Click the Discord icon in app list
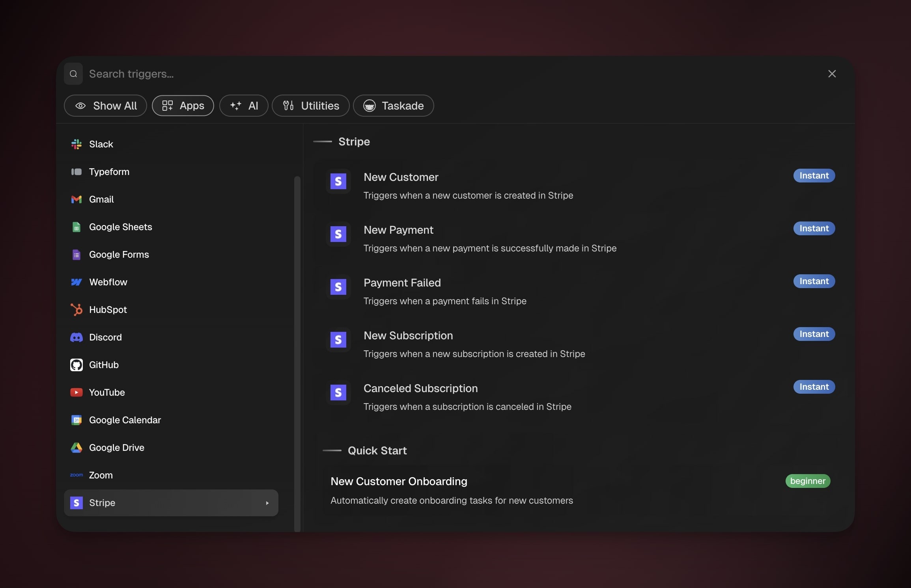Viewport: 911px width, 588px height. tap(76, 337)
